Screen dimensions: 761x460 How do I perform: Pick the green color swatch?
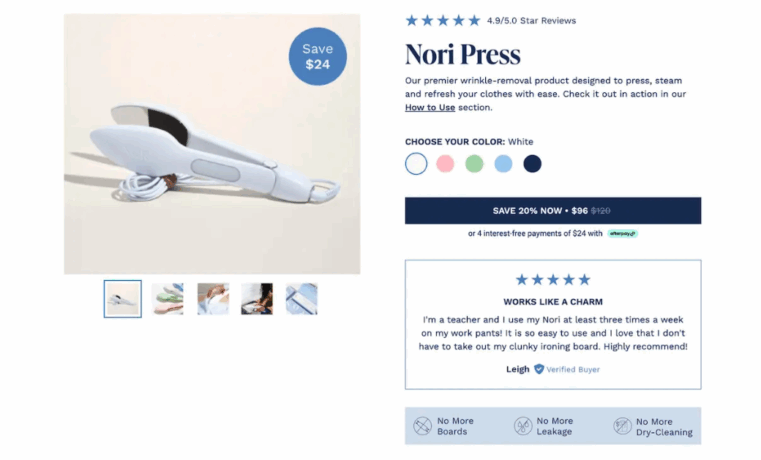coord(474,164)
